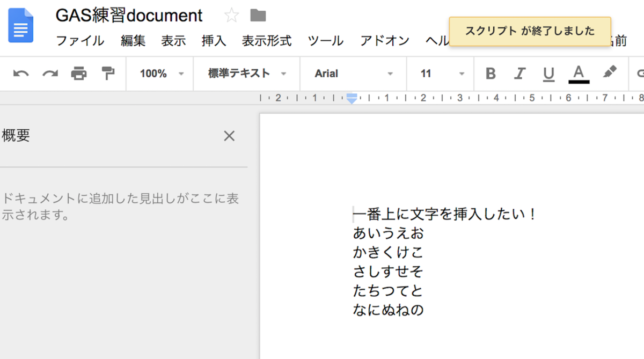Star the GAS練習document
Screen dimensions: 644x359
[231, 15]
